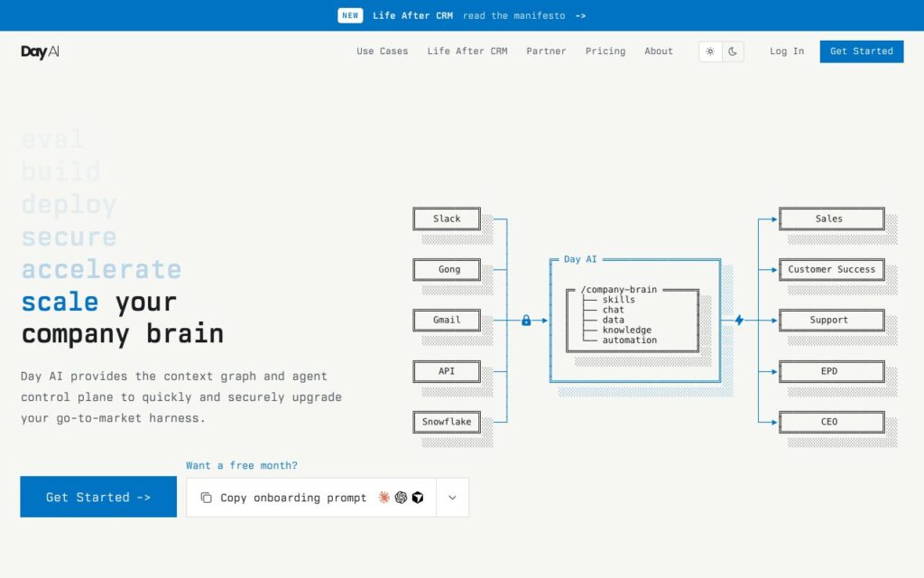Screen dimensions: 924x578
Task: Switch to dark theme moon icon
Action: (733, 51)
